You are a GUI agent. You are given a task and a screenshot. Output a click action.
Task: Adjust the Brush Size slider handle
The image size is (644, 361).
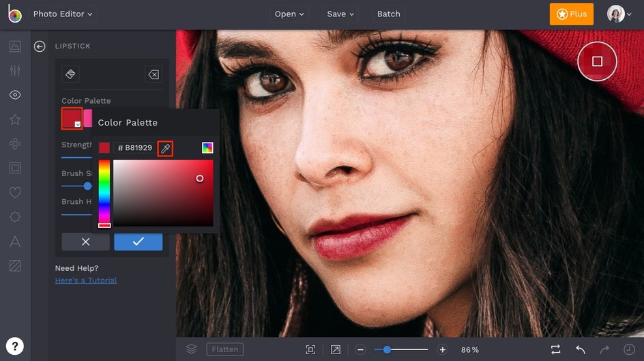(87, 186)
